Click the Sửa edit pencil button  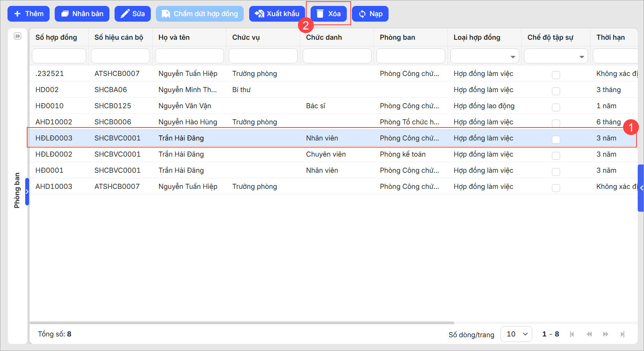click(x=133, y=14)
